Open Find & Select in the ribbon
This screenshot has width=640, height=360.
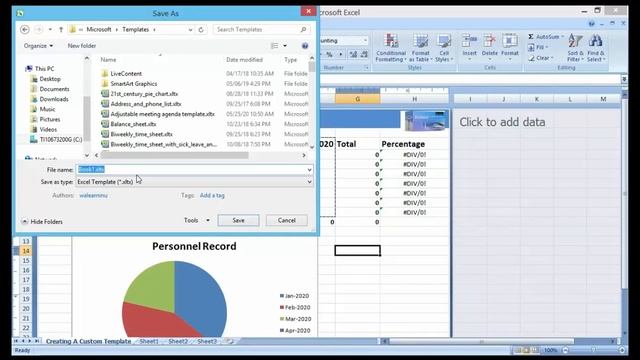(596, 48)
